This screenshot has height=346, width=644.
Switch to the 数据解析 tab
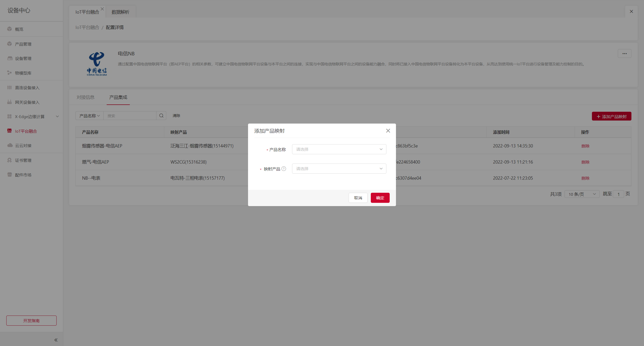pos(120,12)
